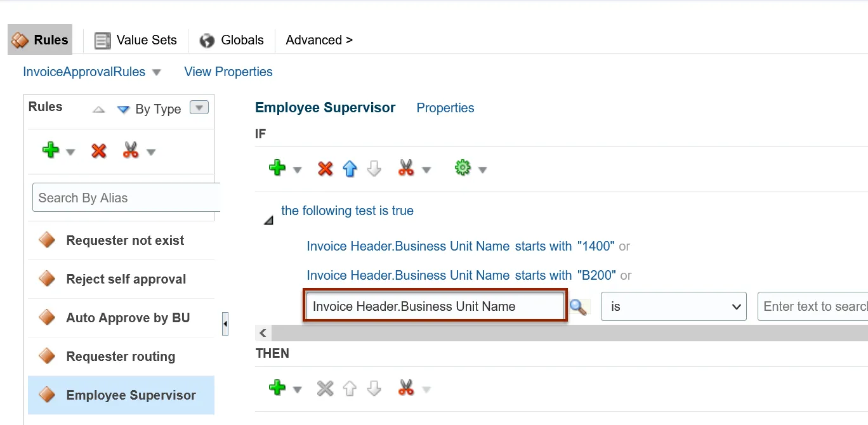868x425 pixels.
Task: Click the scissors cut icon in Rules panel
Action: tap(131, 151)
